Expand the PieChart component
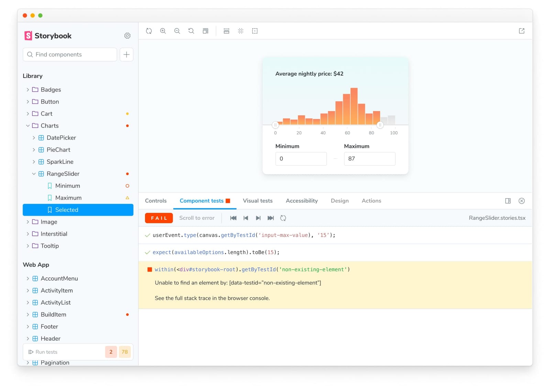The image size is (550, 392). point(34,150)
